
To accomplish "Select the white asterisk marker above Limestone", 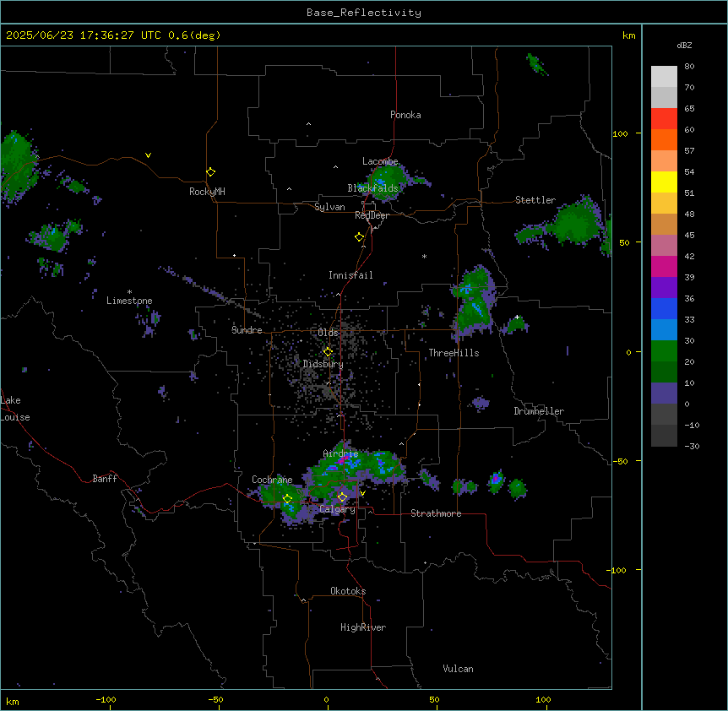I will coord(129,292).
